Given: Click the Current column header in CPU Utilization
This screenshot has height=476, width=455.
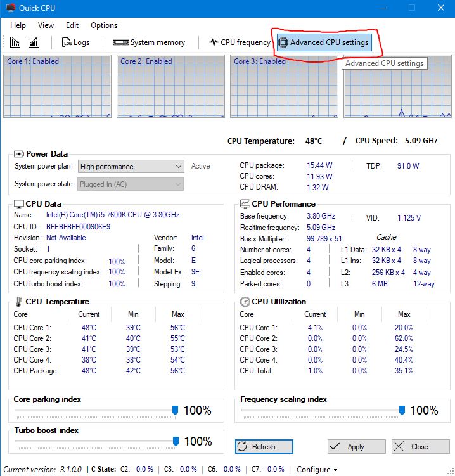Looking at the screenshot, I should (x=315, y=314).
